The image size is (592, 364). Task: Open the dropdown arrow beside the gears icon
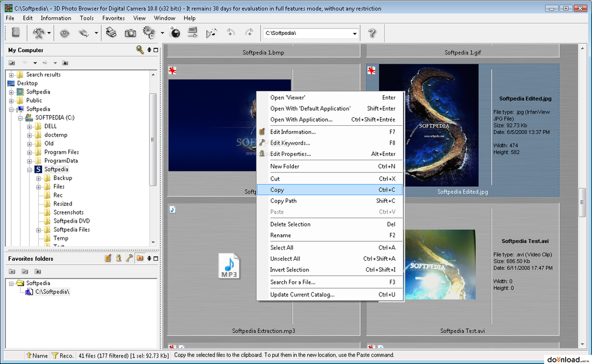point(162,33)
